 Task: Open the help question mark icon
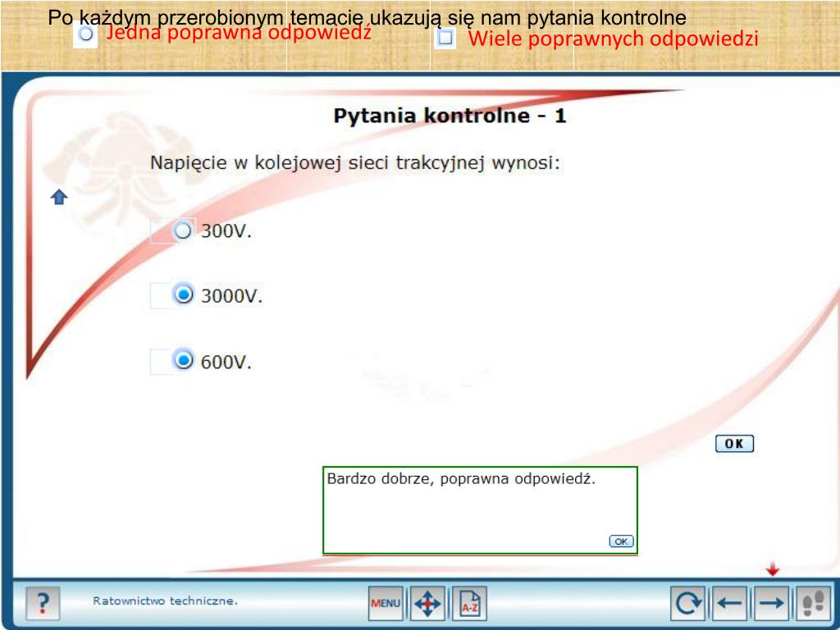43,603
